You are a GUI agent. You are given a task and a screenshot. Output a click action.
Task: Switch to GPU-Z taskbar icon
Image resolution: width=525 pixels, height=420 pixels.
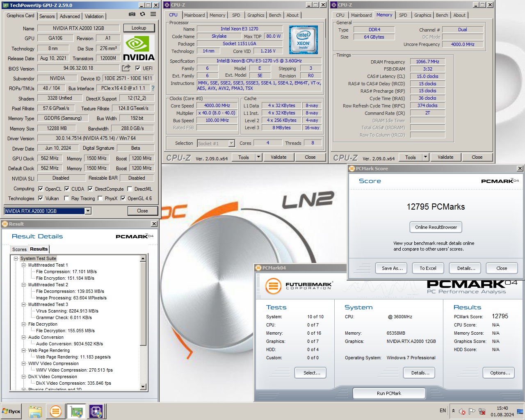tap(76, 411)
